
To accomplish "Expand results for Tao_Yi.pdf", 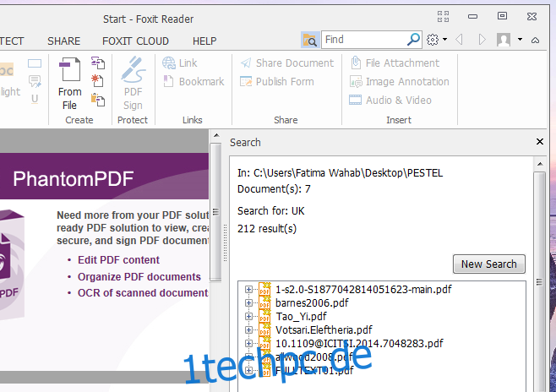I will click(x=248, y=316).
